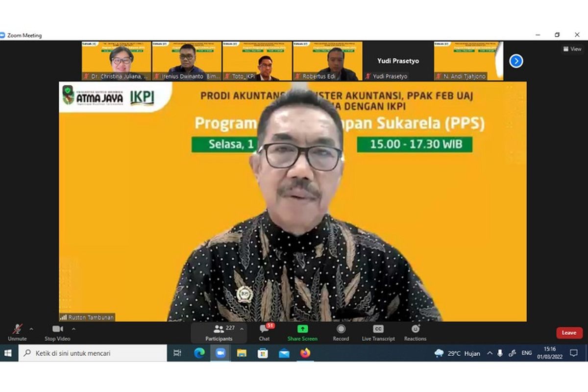Stop the video camera
The image size is (588, 392).
click(57, 332)
